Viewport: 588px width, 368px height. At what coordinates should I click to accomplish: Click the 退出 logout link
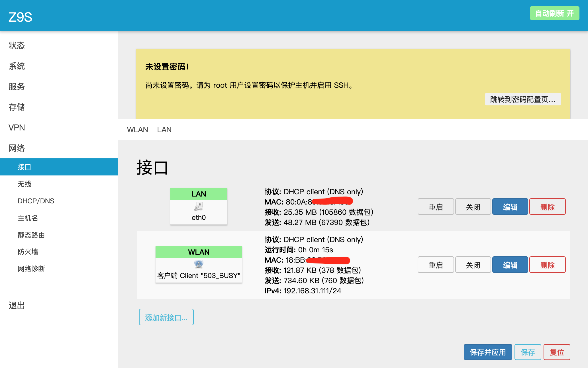coord(17,305)
